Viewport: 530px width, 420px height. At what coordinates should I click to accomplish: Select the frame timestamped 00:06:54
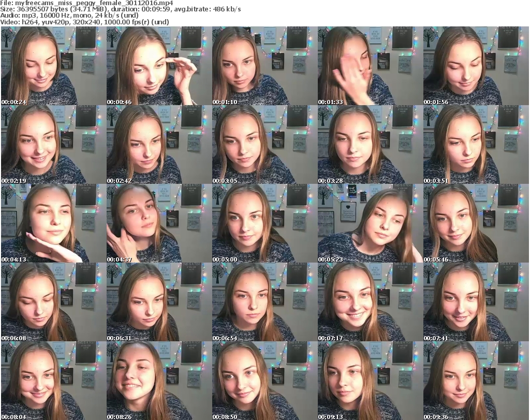(x=264, y=302)
